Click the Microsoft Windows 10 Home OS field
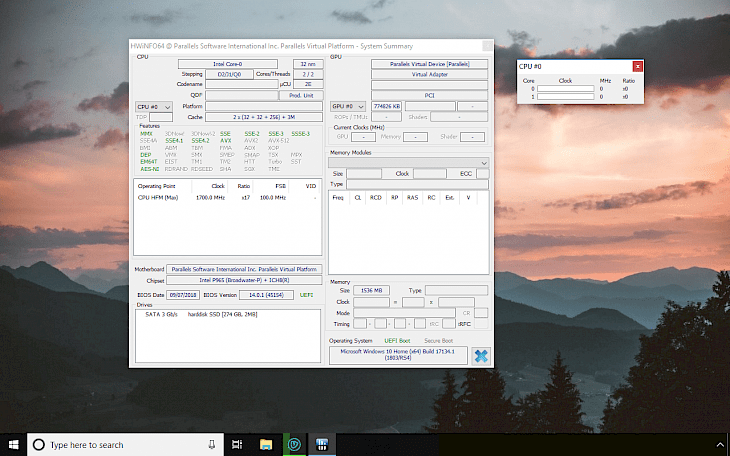 point(398,355)
